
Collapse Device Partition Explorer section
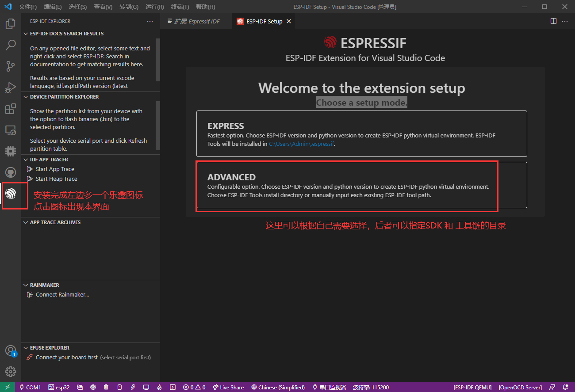pyautogui.click(x=91, y=97)
